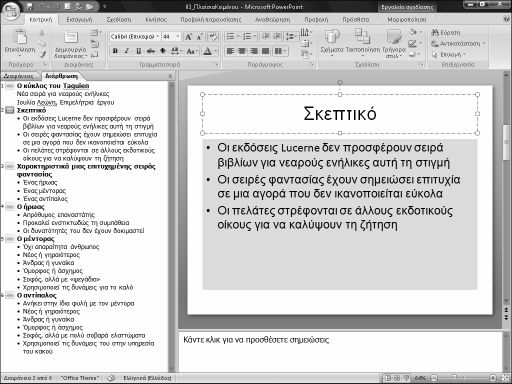Image resolution: width=512 pixels, height=384 pixels.
Task: Switch to Normal view from status bar
Action: pyautogui.click(x=388, y=378)
